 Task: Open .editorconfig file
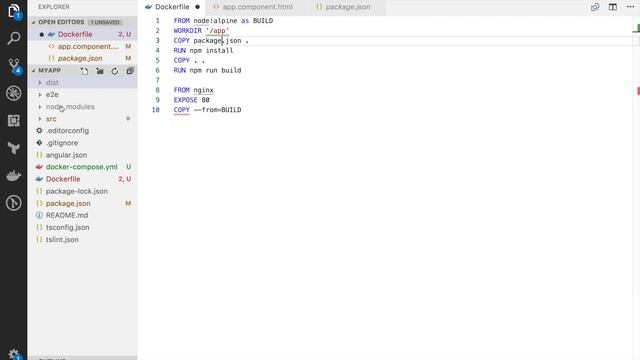[83, 131]
